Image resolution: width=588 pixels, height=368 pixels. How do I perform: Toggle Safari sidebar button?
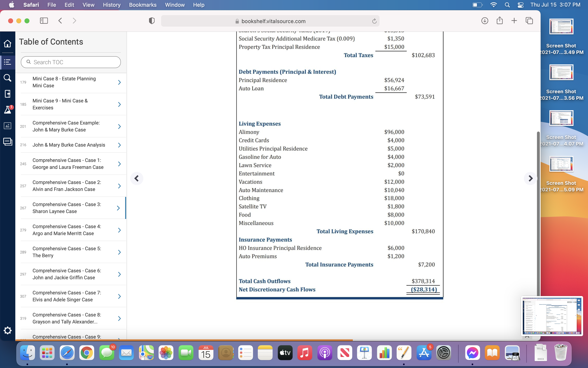click(44, 21)
